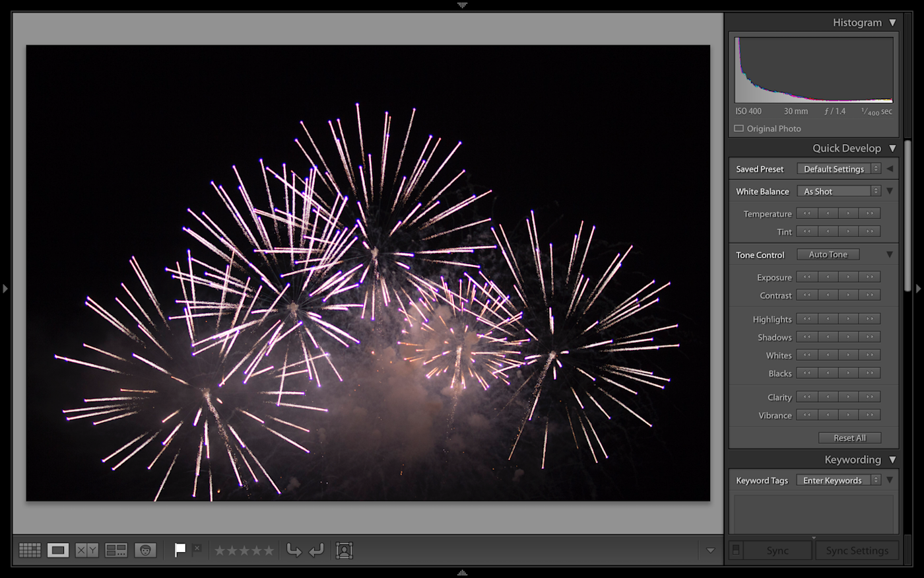Switch to Grid view
The image size is (924, 578).
click(x=30, y=550)
